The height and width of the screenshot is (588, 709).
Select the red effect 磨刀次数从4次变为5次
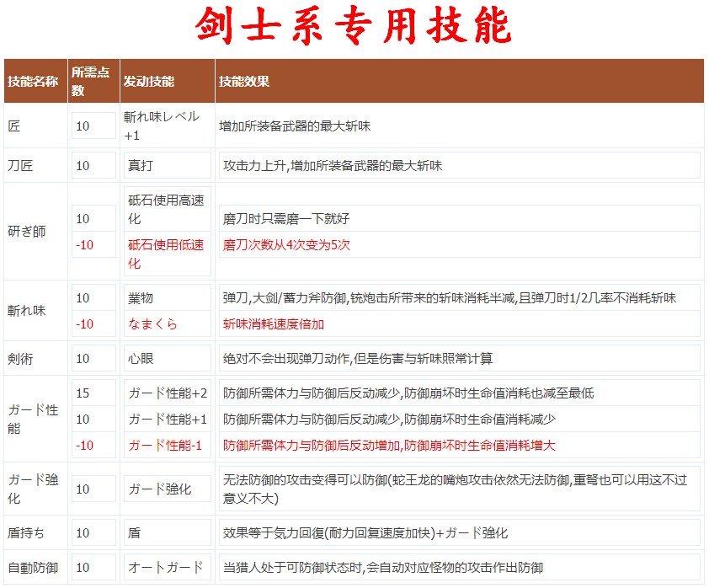coord(286,244)
